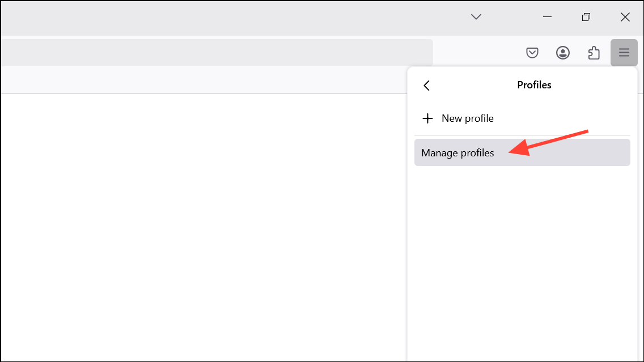Focus the browser address bar field
This screenshot has width=644, height=362.
[215, 53]
